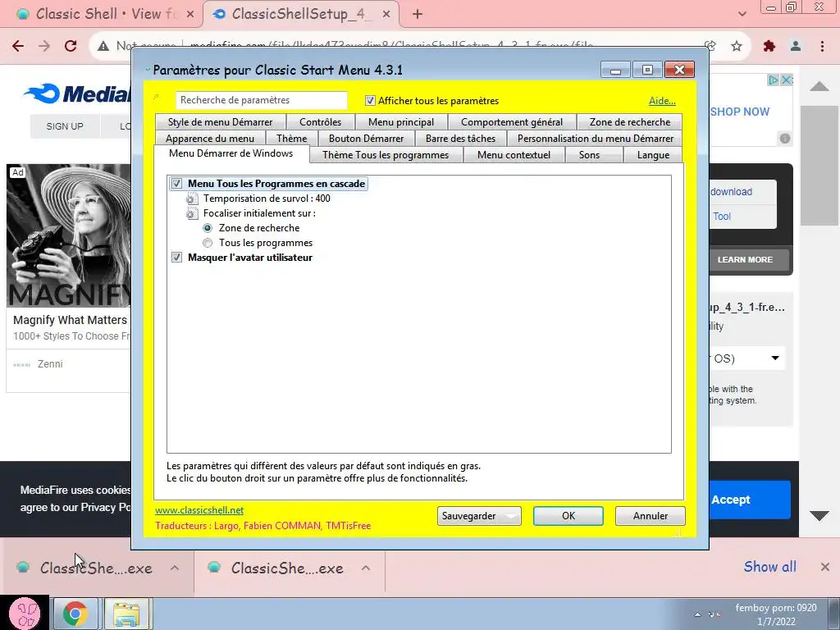Click Show all downloads link
This screenshot has width=840, height=630.
pyautogui.click(x=769, y=567)
